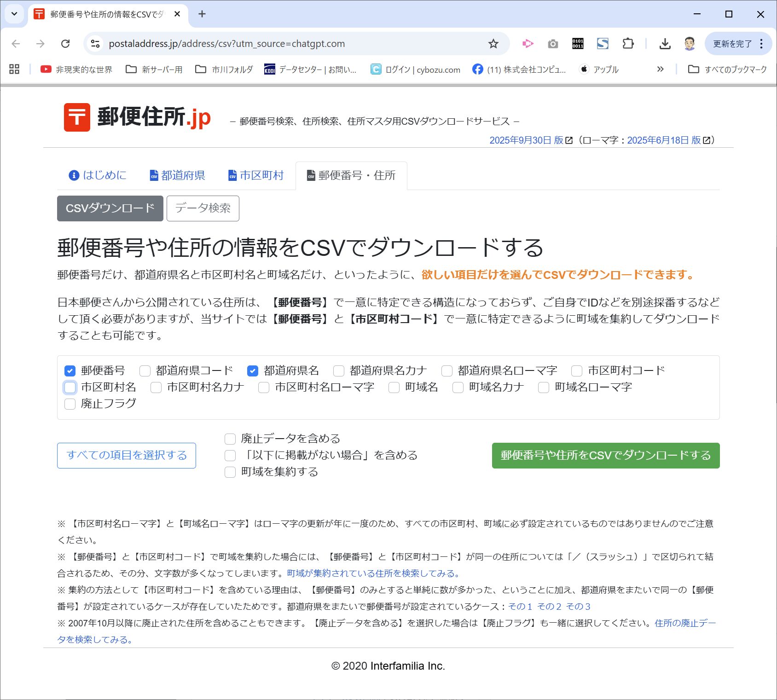Click the camera screenshot extension icon
Image resolution: width=777 pixels, height=700 pixels.
point(553,44)
